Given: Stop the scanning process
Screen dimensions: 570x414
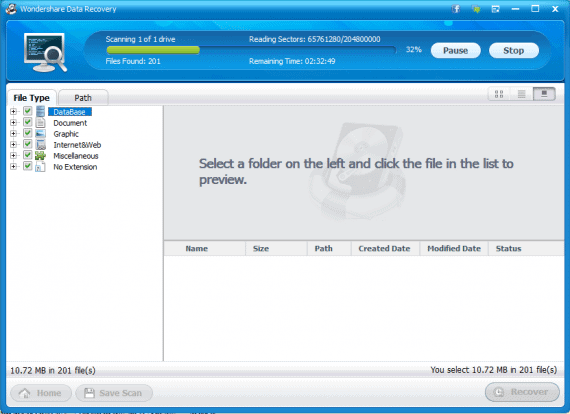Looking at the screenshot, I should click(514, 51).
